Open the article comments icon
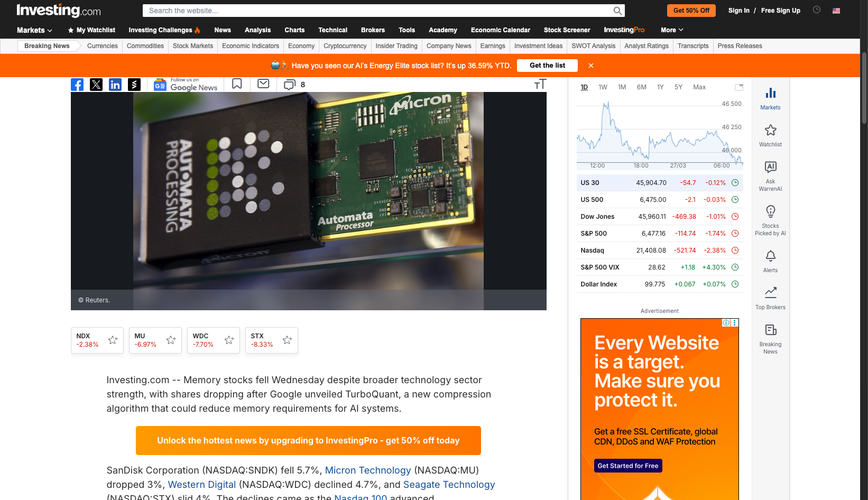Viewport: 868px width, 500px height. 290,85
